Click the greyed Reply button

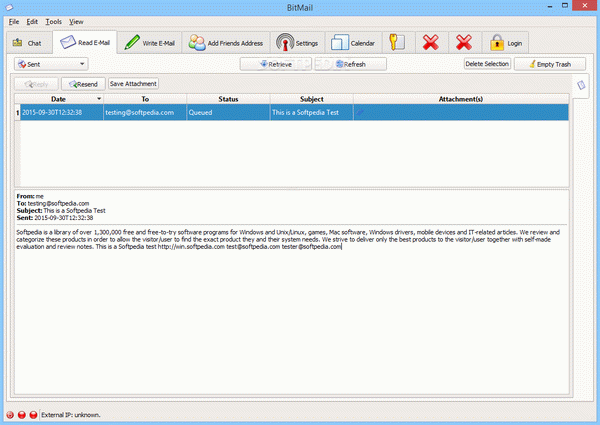coord(36,84)
